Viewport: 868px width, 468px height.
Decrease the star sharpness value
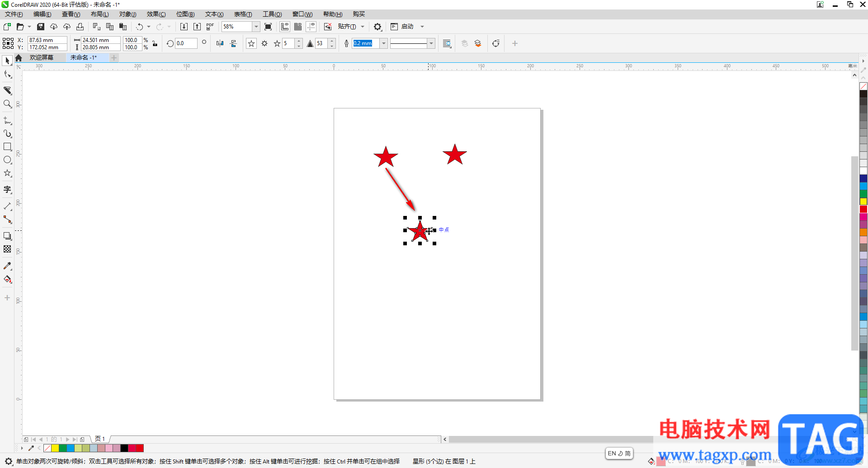click(332, 46)
